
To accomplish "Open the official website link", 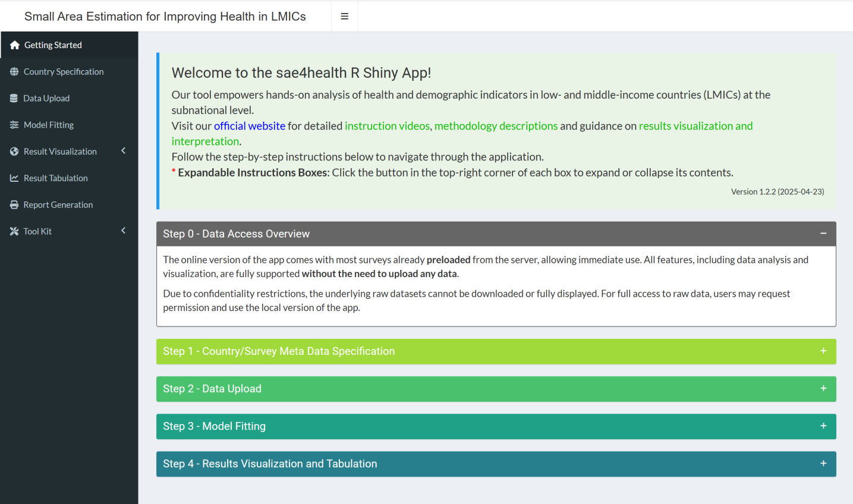I will coord(250,126).
